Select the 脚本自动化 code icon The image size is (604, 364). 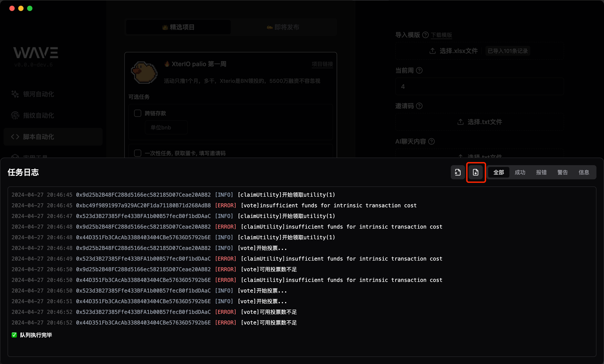pos(15,137)
